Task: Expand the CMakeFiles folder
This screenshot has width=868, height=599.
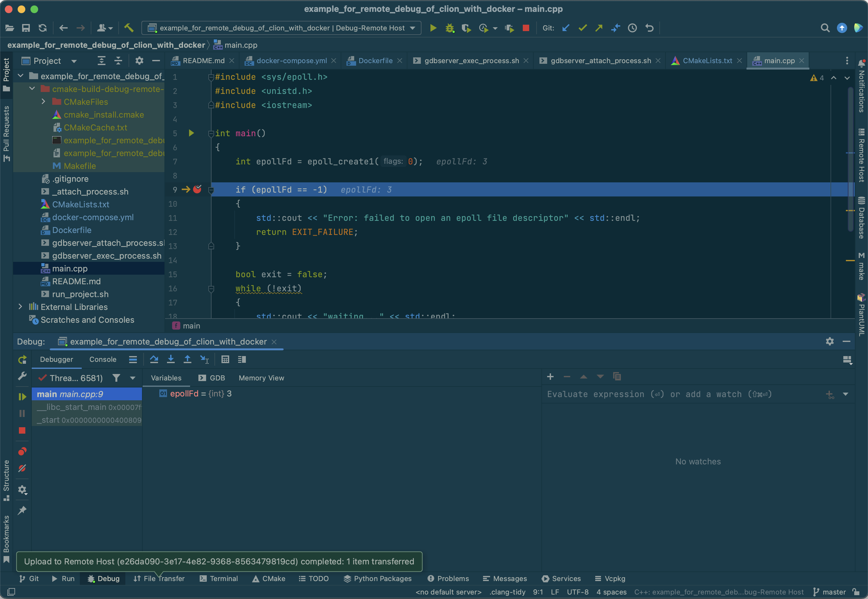Action: (x=44, y=102)
